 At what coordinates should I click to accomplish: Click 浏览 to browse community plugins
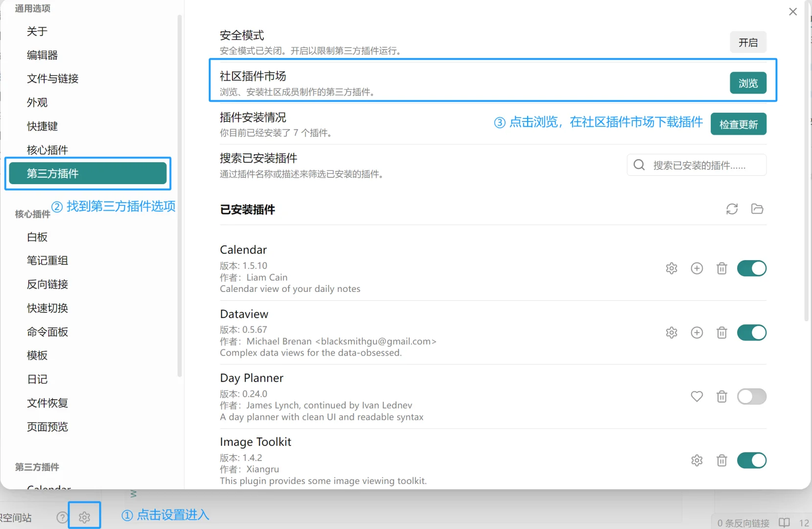(x=748, y=83)
